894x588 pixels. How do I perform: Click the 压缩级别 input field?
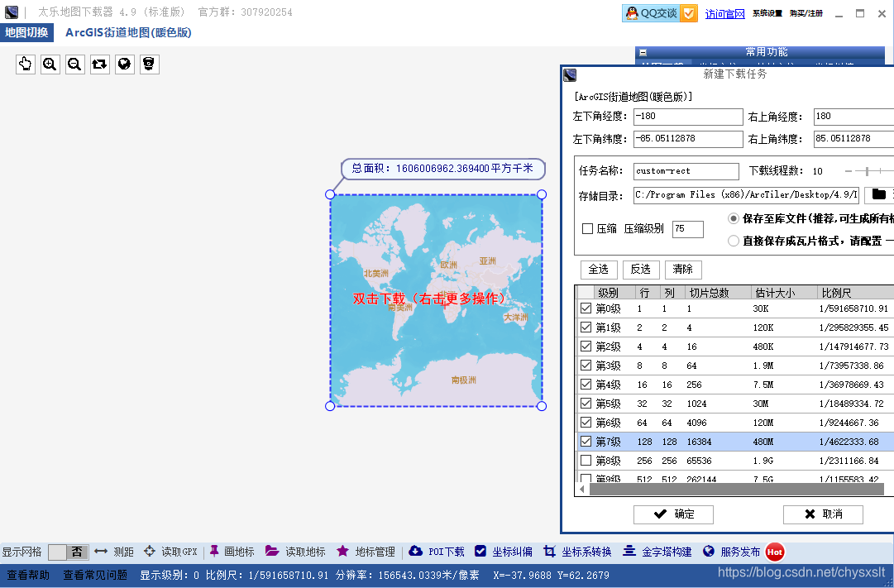(x=687, y=229)
